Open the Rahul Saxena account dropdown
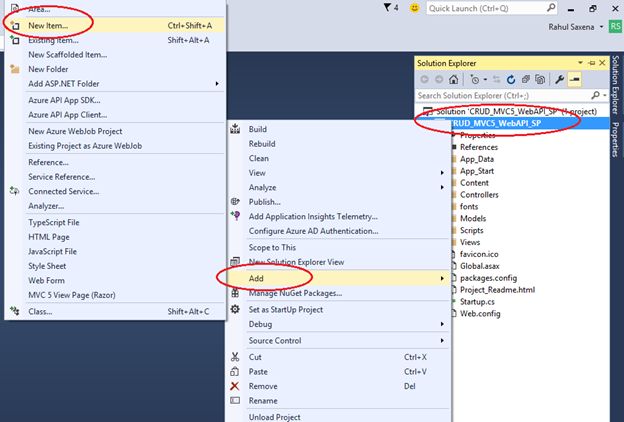Viewport: 624px width, 422px height. pyautogui.click(x=601, y=27)
